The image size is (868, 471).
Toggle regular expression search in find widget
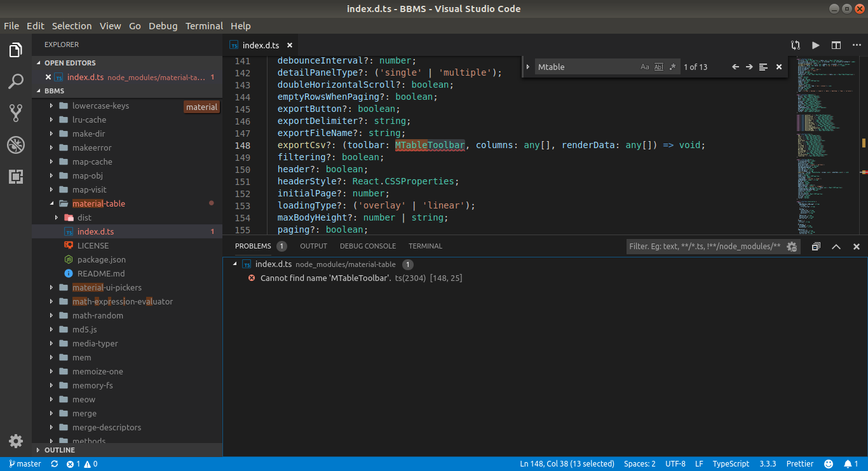tap(672, 67)
